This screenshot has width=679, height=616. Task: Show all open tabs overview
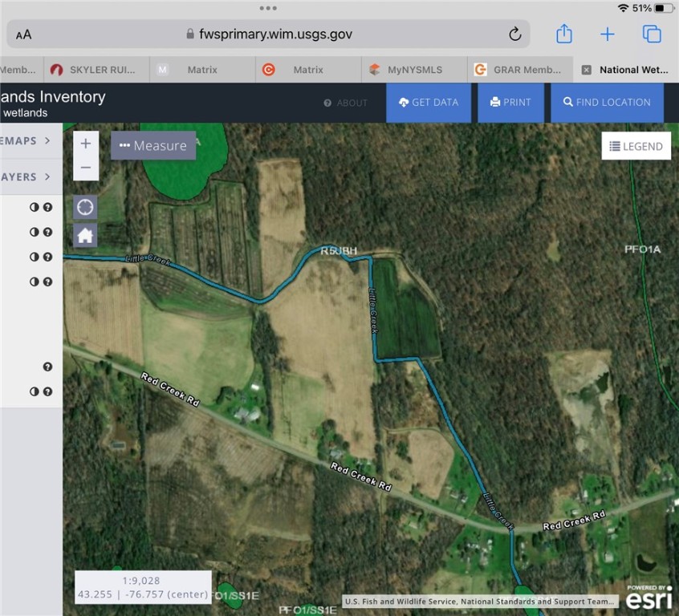tap(652, 34)
